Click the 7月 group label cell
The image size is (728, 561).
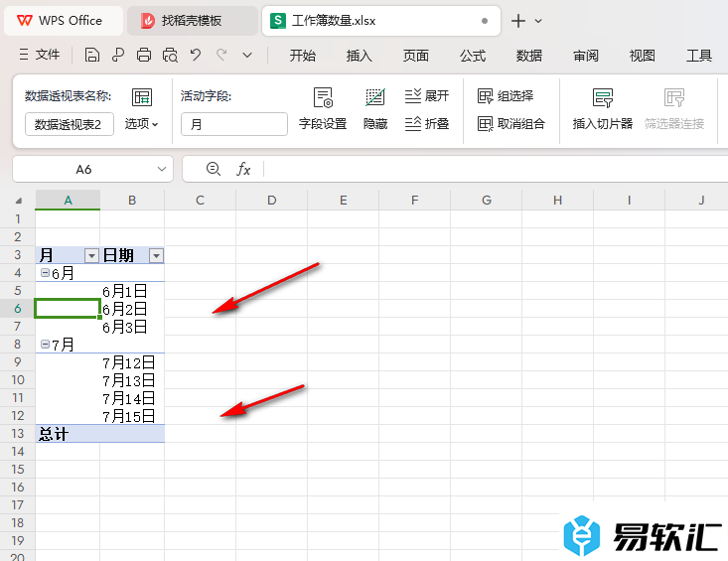click(x=68, y=345)
